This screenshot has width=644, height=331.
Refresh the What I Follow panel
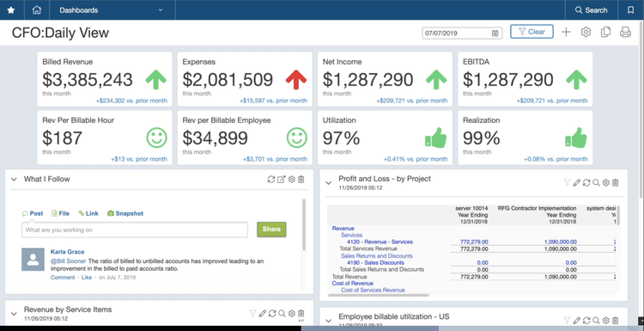271,180
